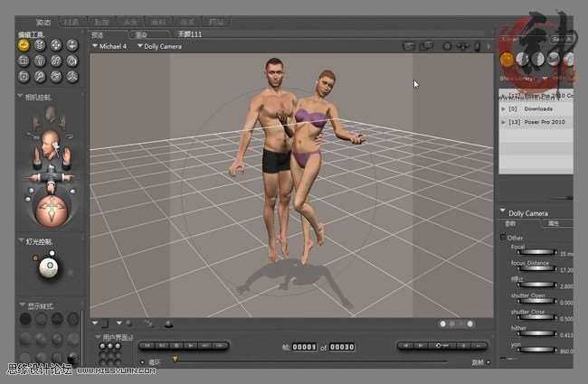Collapse the 用户界面 UI section arrow
The width and height of the screenshot is (588, 384).
click(99, 337)
